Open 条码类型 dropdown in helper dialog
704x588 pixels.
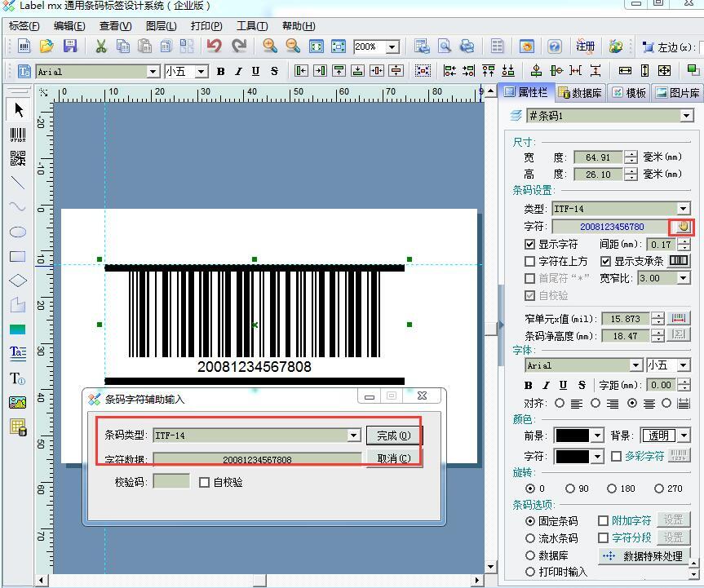click(x=354, y=435)
